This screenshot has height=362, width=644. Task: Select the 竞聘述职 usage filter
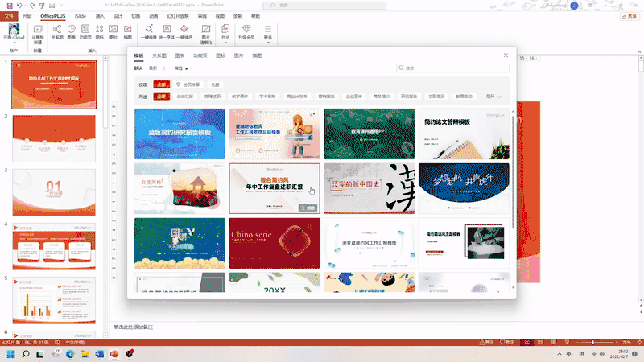point(213,97)
